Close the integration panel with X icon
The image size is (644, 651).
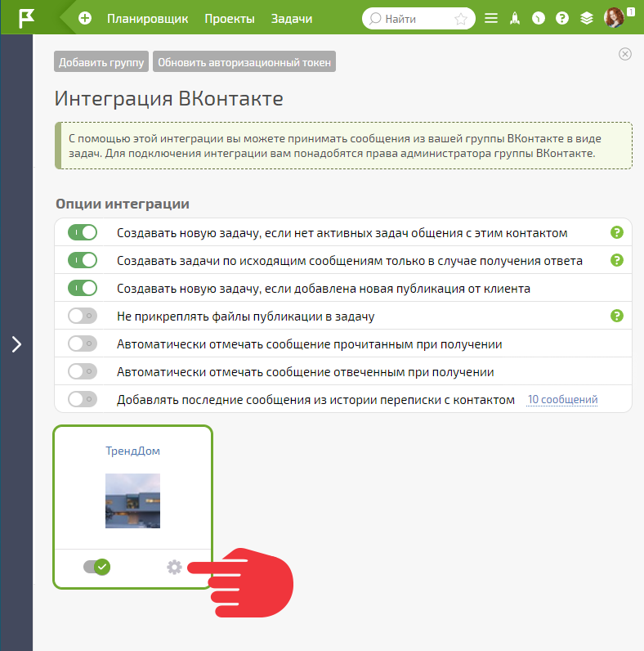click(x=625, y=54)
